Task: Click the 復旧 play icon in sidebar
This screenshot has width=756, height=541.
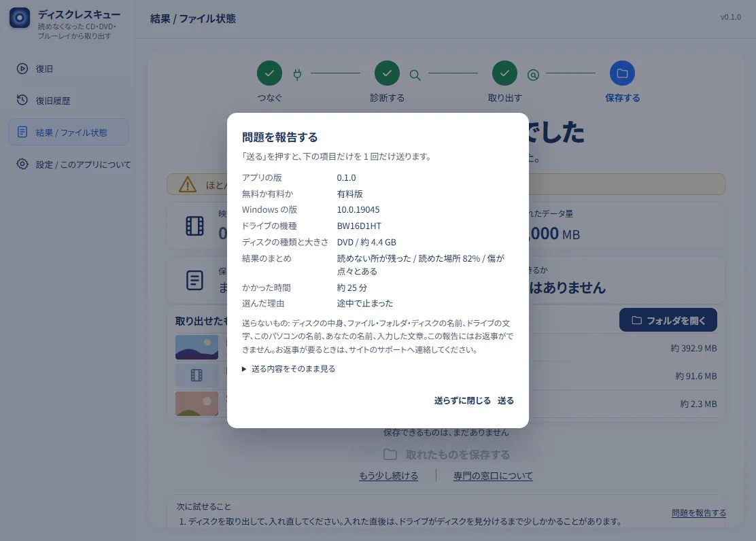Action: (22, 69)
